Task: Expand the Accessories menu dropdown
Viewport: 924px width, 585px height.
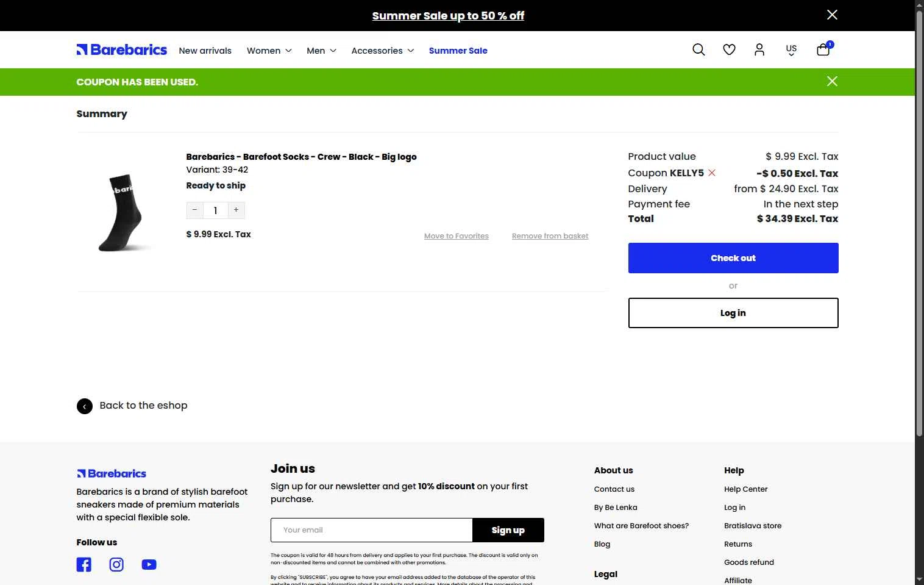Action: point(383,51)
